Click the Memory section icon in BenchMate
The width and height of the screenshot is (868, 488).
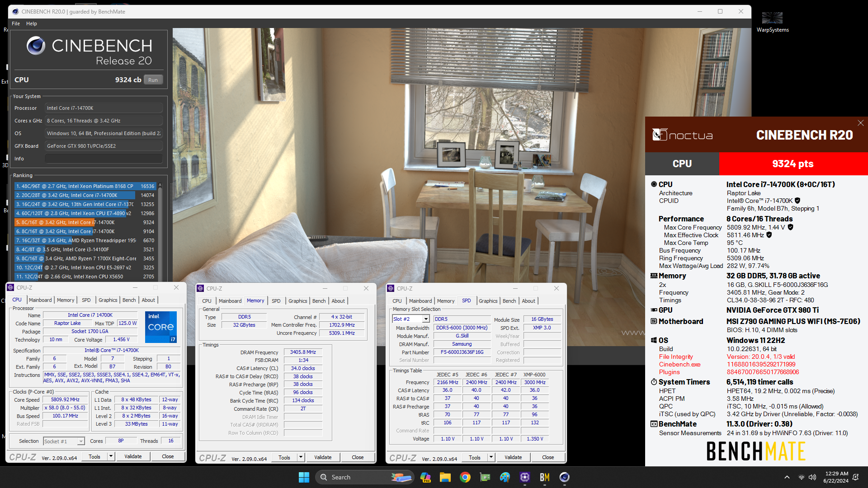(x=654, y=276)
